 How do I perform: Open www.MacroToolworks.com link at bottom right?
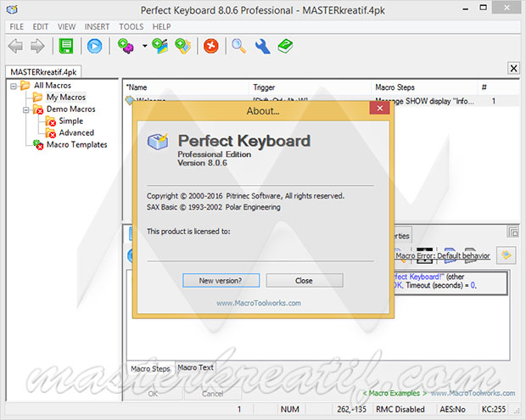click(473, 393)
